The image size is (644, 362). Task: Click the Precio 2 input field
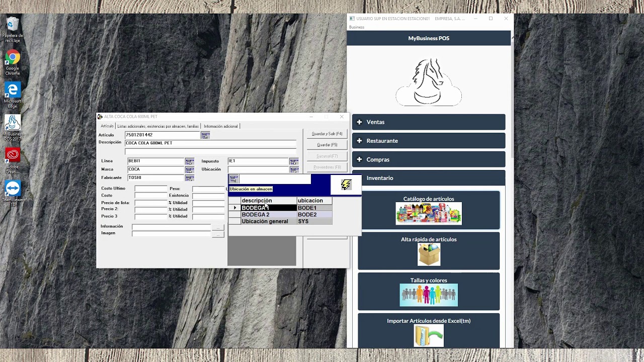click(x=150, y=209)
